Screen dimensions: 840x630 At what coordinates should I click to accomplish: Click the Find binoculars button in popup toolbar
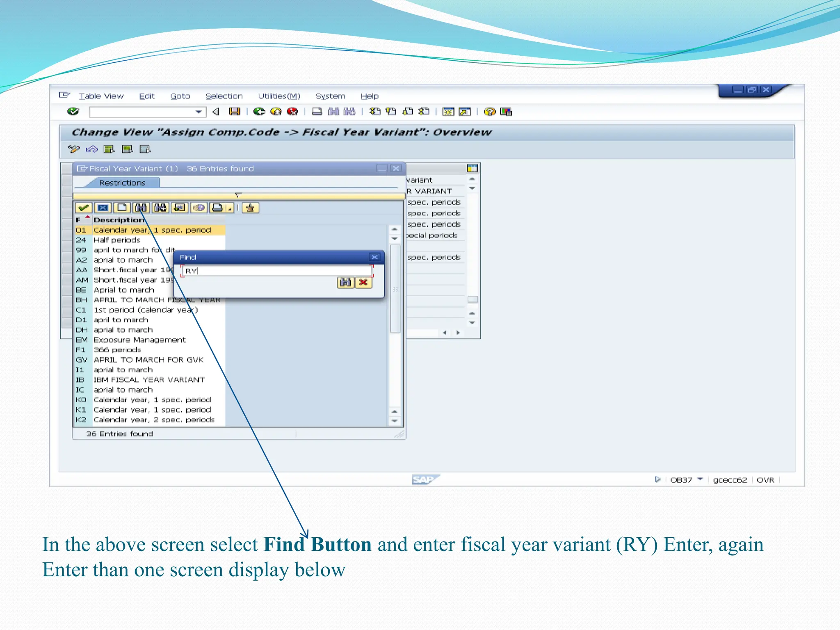(141, 208)
